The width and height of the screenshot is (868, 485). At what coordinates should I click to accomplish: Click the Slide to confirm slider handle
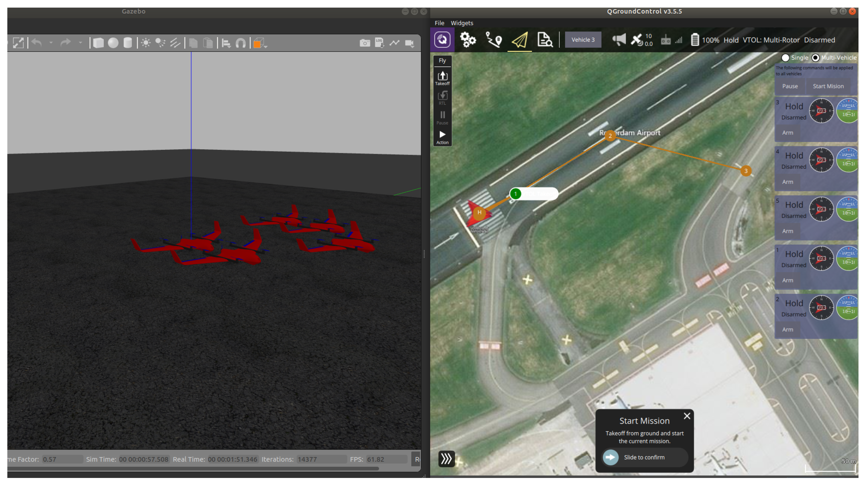coord(610,457)
